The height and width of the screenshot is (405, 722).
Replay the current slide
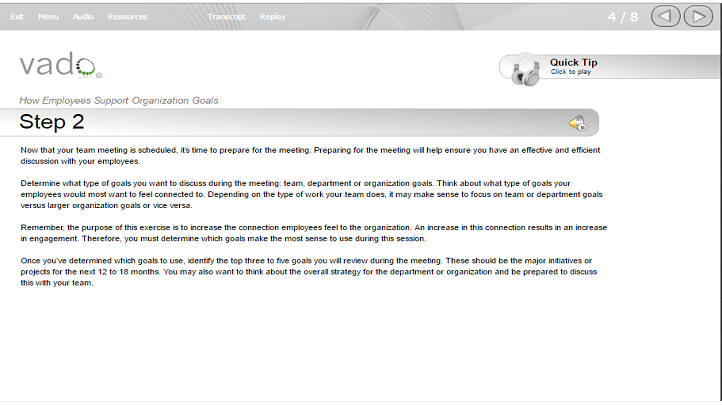point(273,17)
